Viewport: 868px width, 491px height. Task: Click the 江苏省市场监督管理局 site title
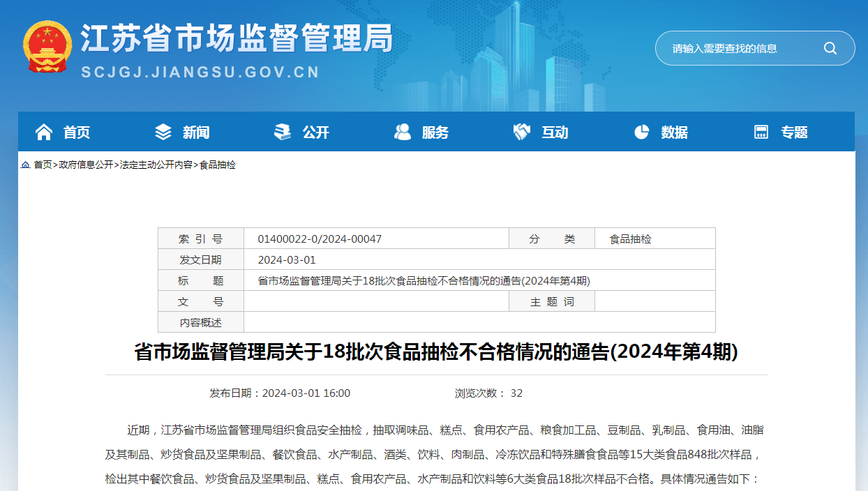(x=236, y=38)
